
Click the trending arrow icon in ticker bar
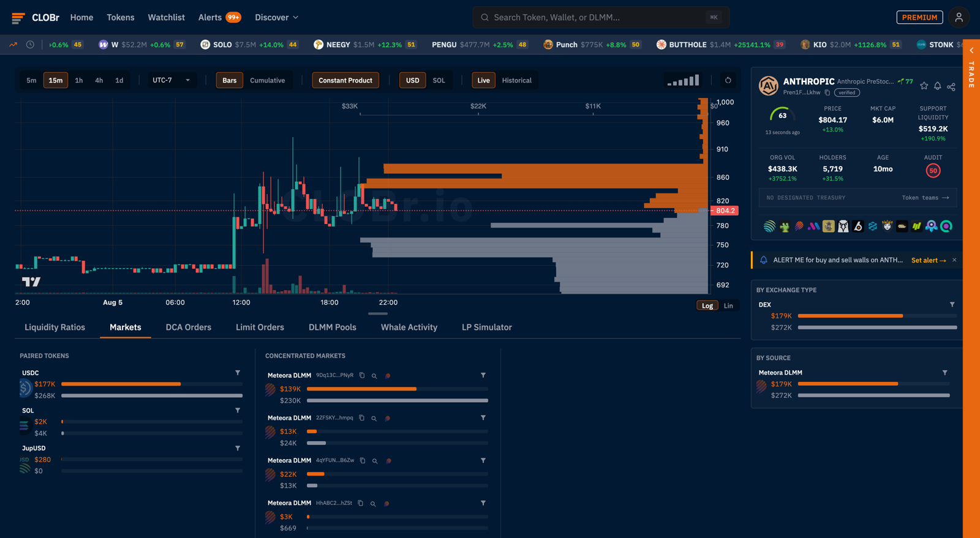click(x=13, y=45)
